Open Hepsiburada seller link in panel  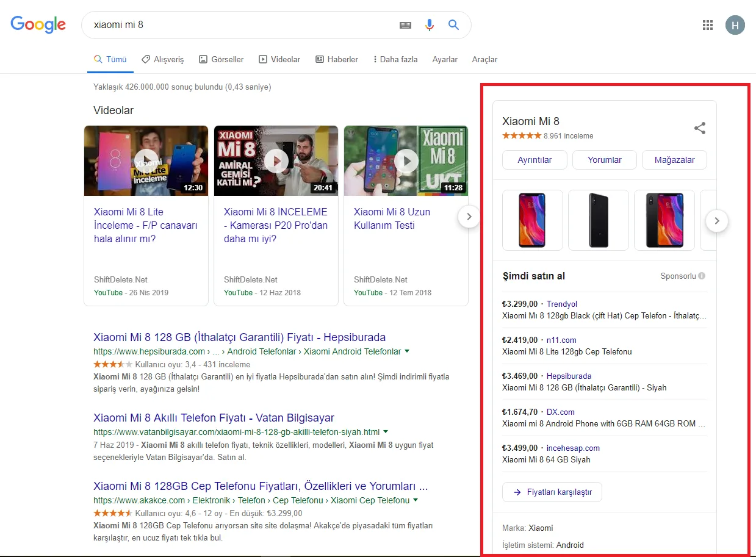point(569,376)
